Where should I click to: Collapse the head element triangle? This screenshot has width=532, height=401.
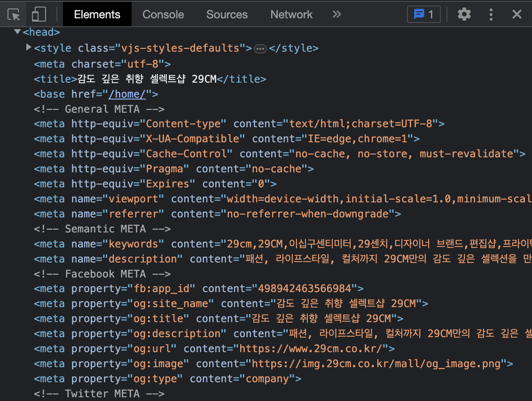[x=17, y=31]
